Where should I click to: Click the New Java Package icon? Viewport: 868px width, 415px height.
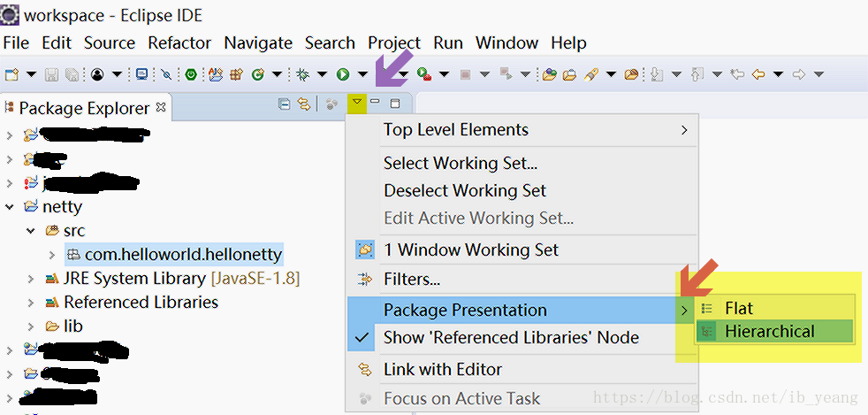coord(237,74)
